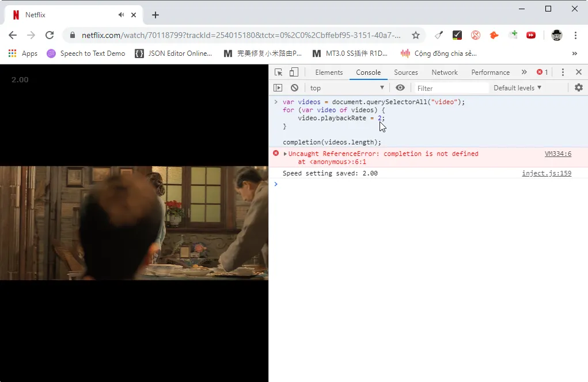Go back to previous page
Image resolution: width=588 pixels, height=382 pixels.
point(13,35)
